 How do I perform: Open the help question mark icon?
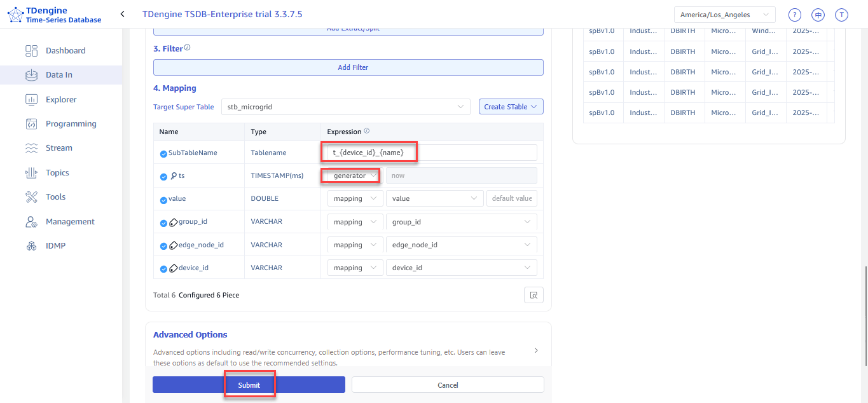tap(794, 15)
